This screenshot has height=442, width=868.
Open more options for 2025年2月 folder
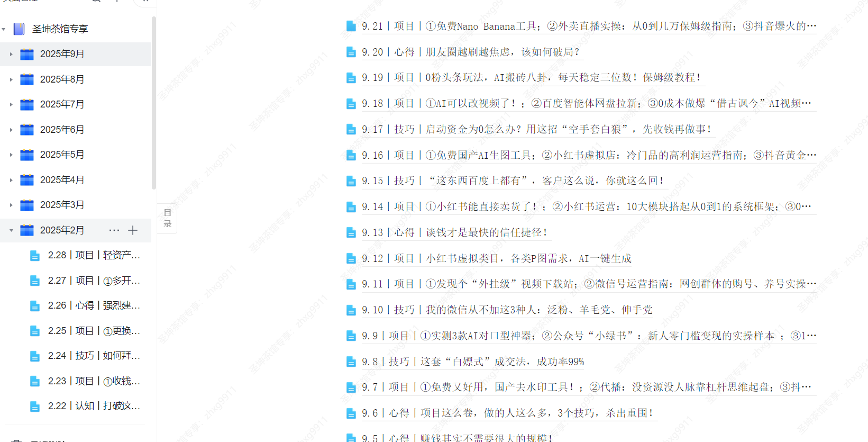coord(114,230)
